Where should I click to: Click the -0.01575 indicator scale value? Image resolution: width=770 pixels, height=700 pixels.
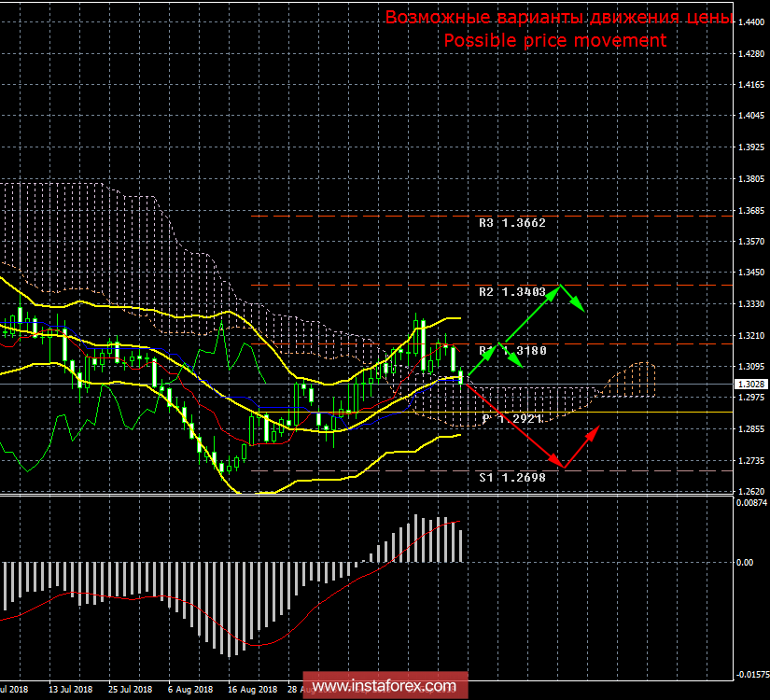pos(751,675)
